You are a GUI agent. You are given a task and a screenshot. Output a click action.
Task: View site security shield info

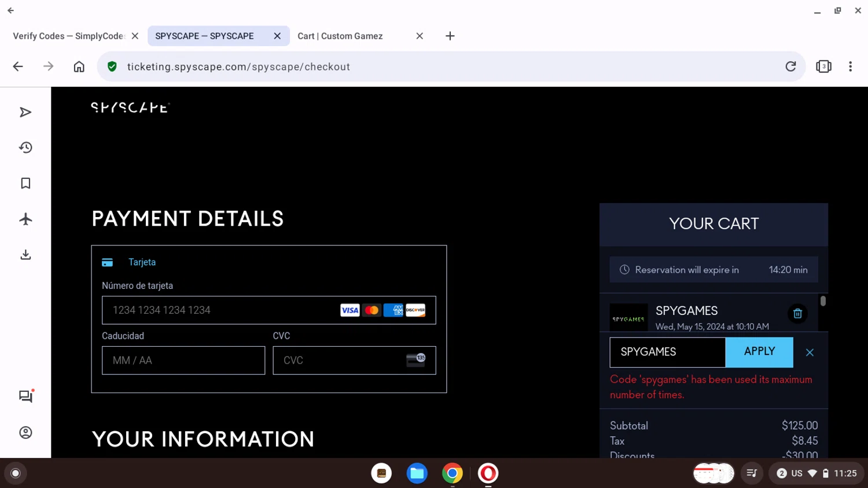click(x=112, y=67)
